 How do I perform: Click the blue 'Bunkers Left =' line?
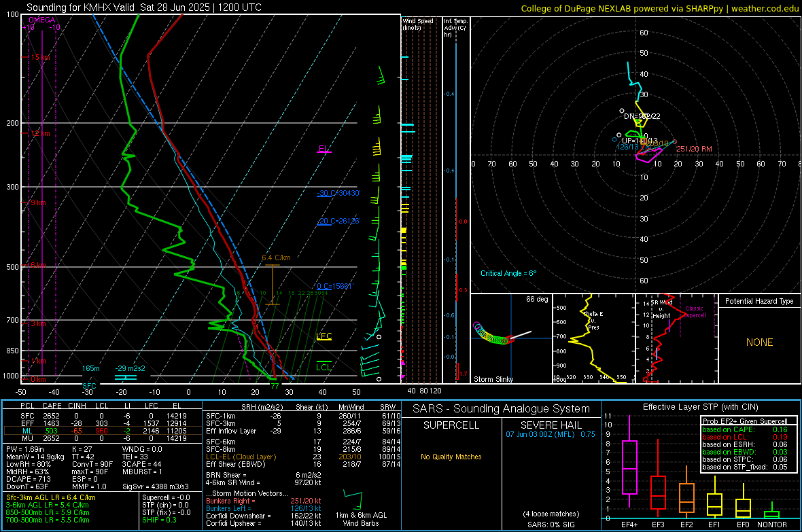coord(264,508)
